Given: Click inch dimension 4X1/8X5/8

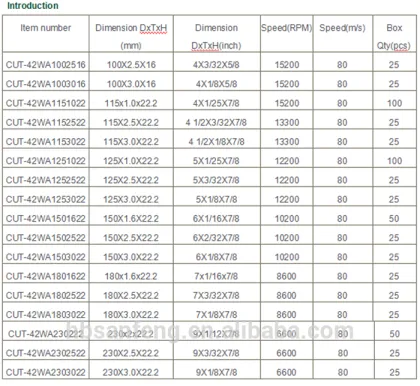Looking at the screenshot, I should [216, 84].
